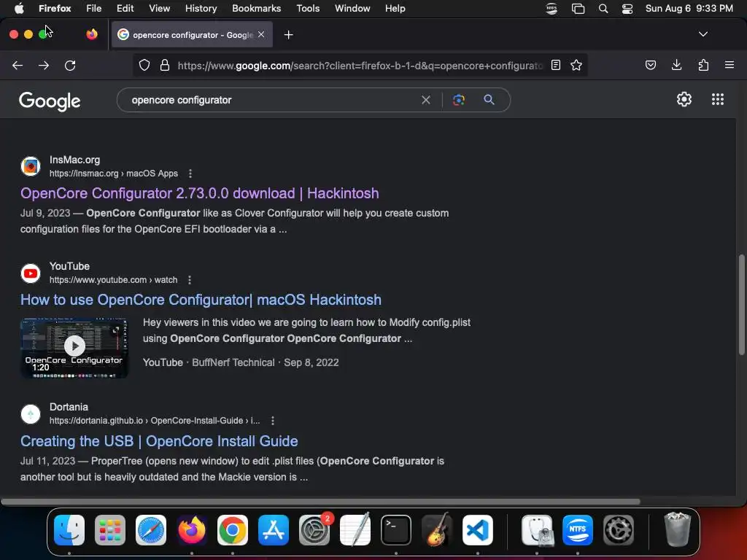Play the OpenCore Configurator video thumbnail
The height and width of the screenshot is (560, 747).
click(74, 348)
